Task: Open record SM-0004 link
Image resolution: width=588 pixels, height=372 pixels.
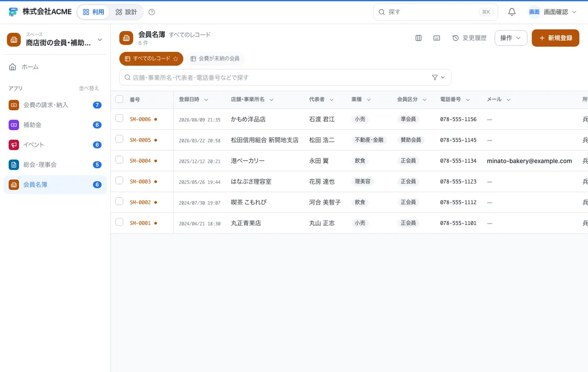Action: (x=140, y=160)
